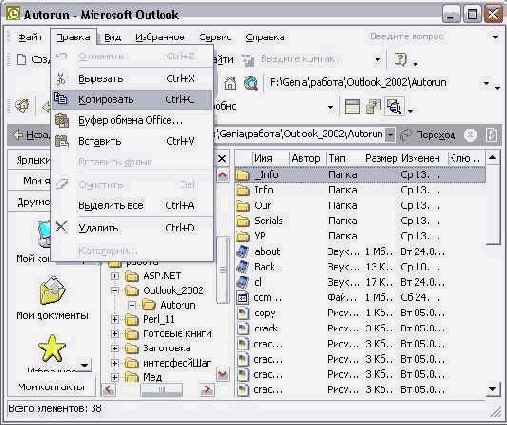The width and height of the screenshot is (507, 425).
Task: Click the magnifier search toolbar icon
Action: pos(394,107)
